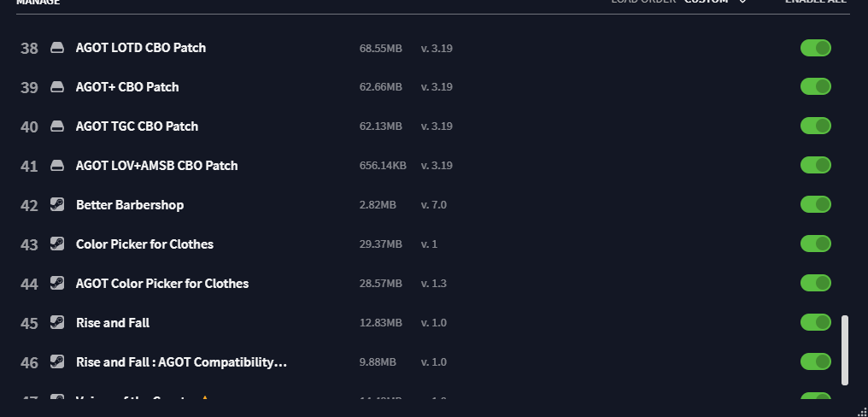Click the 12.83MB file size value
Image resolution: width=868 pixels, height=417 pixels.
pos(381,323)
